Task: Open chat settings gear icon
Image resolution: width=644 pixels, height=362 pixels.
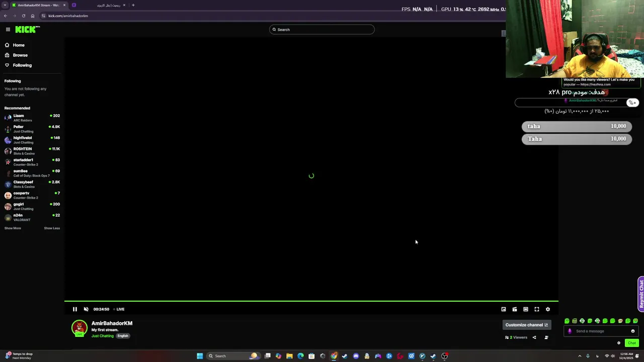Action: 619,343
